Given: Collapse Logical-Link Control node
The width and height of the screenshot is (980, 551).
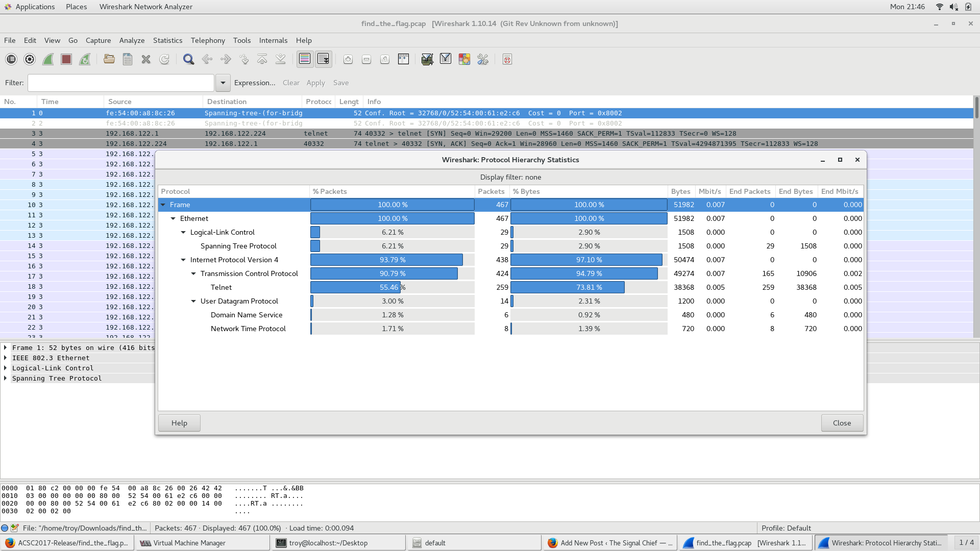Looking at the screenshot, I should (x=183, y=232).
